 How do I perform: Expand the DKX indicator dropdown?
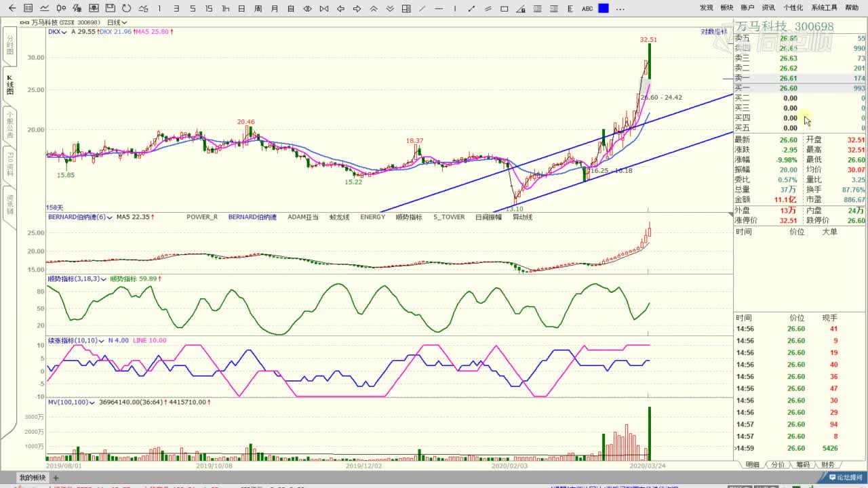tap(57, 32)
